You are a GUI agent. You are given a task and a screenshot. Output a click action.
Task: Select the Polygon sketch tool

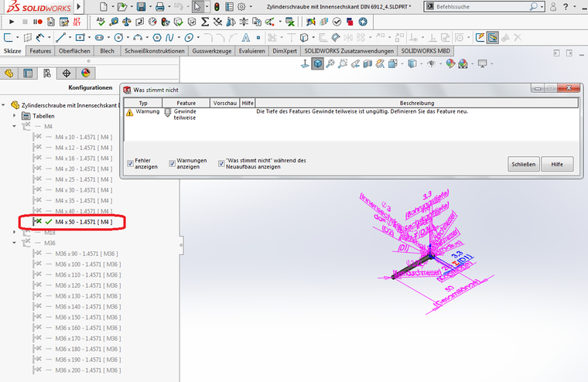point(157,37)
